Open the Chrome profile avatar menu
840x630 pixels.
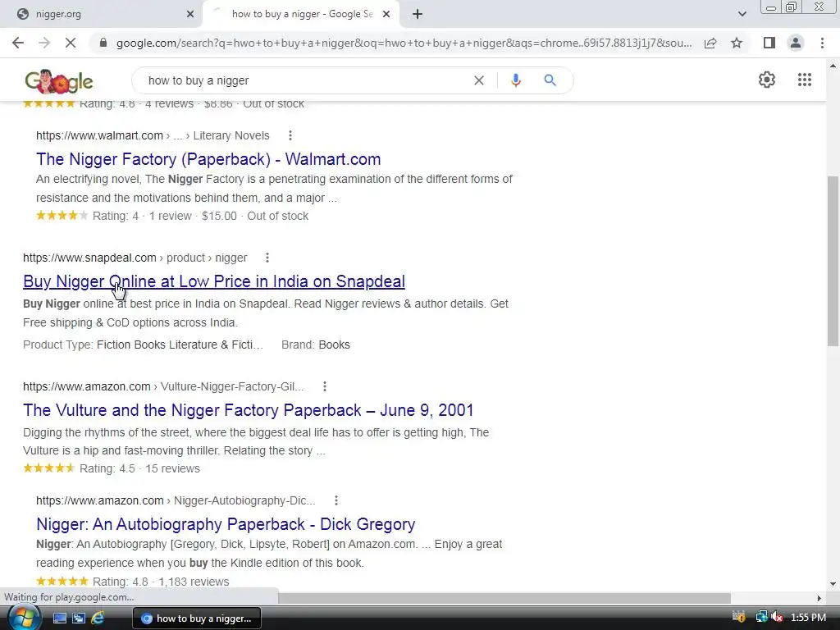(796, 43)
